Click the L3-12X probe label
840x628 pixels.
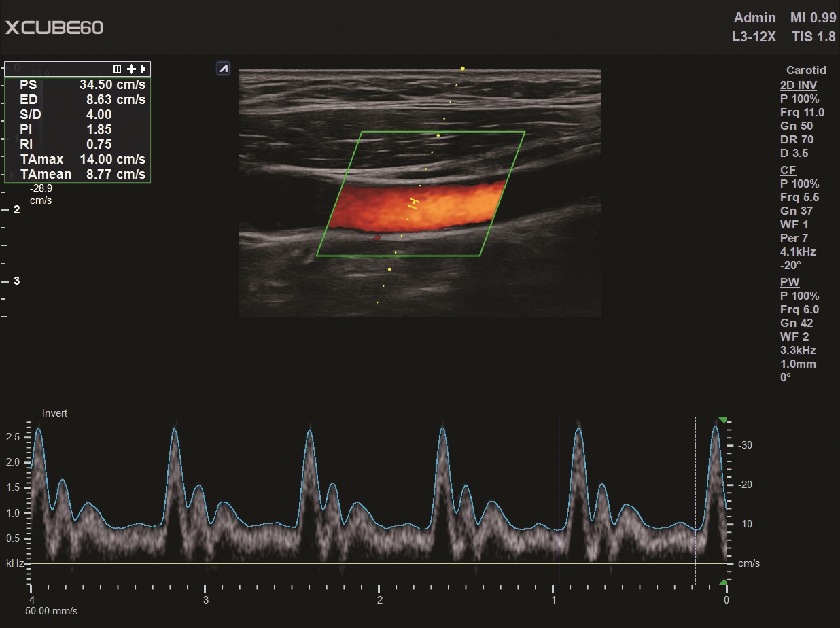pyautogui.click(x=754, y=37)
